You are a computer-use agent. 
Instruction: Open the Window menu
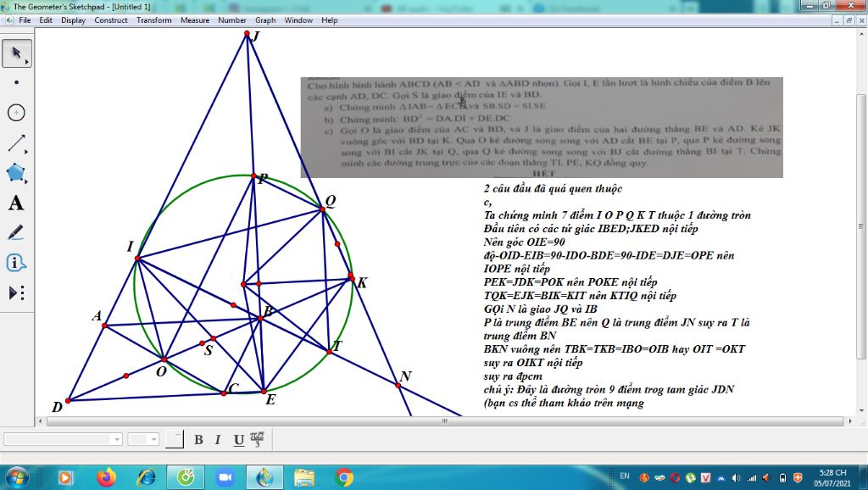click(x=298, y=20)
